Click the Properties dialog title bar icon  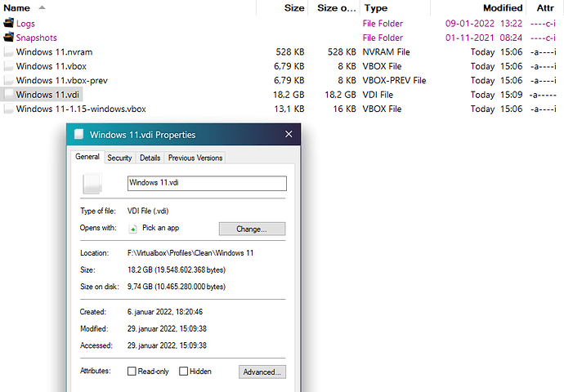click(x=78, y=135)
